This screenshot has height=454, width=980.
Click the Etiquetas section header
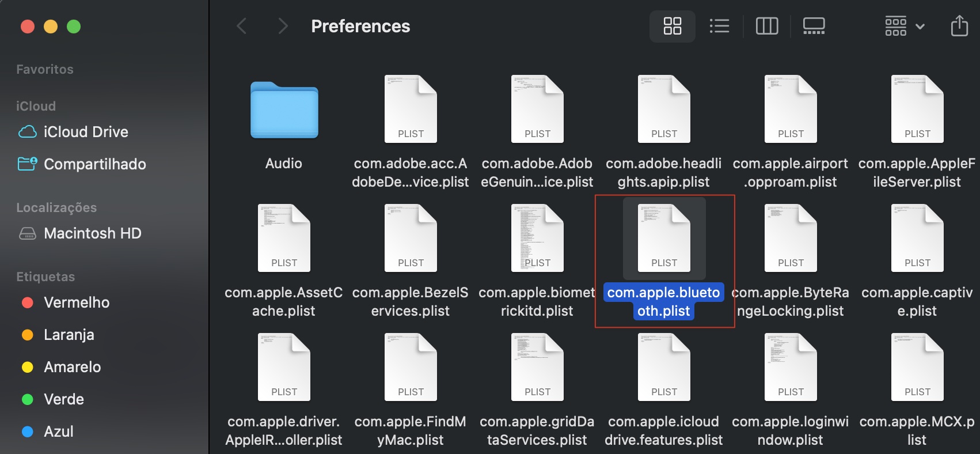coord(45,277)
